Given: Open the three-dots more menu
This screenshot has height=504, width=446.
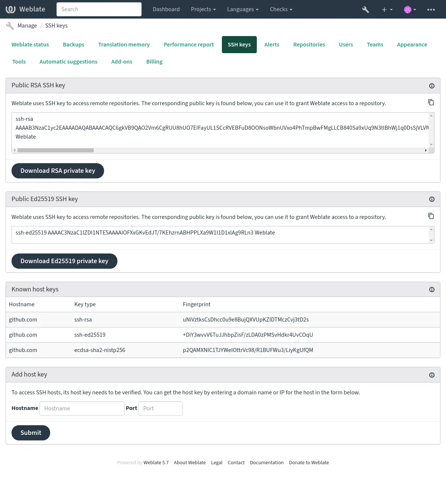Looking at the screenshot, I should [x=431, y=10].
